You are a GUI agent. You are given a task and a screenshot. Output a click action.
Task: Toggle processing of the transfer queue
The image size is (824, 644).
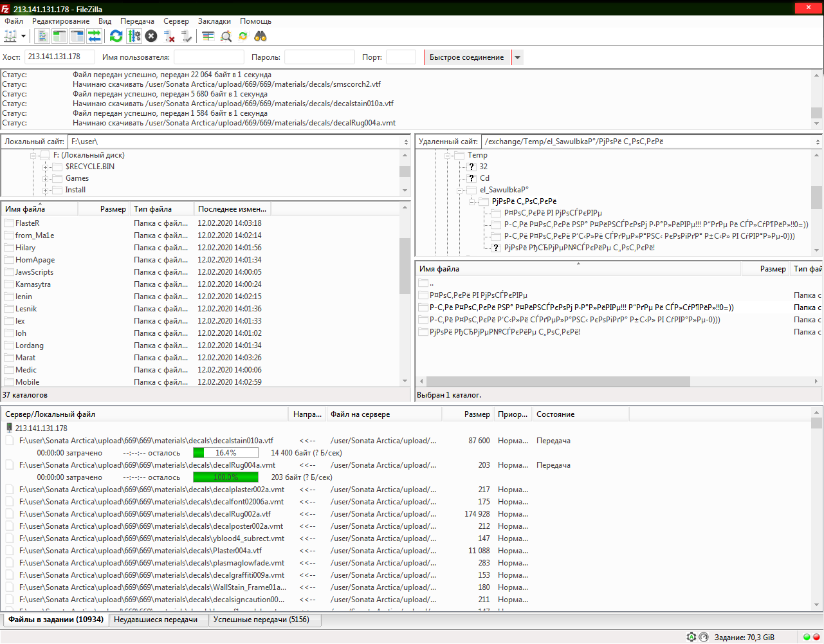click(134, 37)
